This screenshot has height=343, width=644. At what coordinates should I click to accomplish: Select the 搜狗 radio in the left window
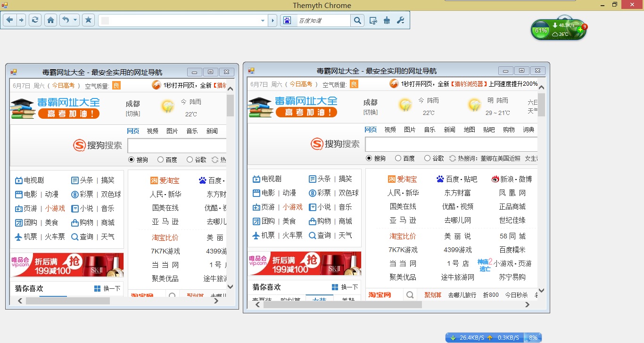click(131, 160)
